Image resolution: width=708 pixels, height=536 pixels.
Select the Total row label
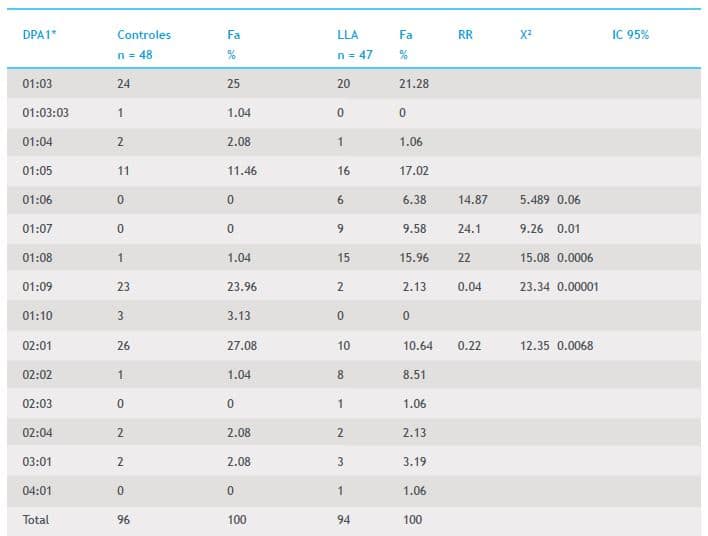(x=35, y=520)
